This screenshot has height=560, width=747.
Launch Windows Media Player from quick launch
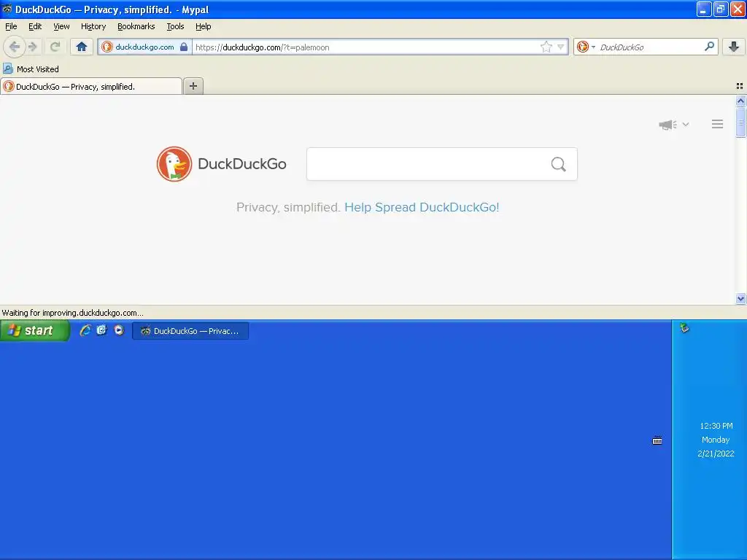click(119, 330)
